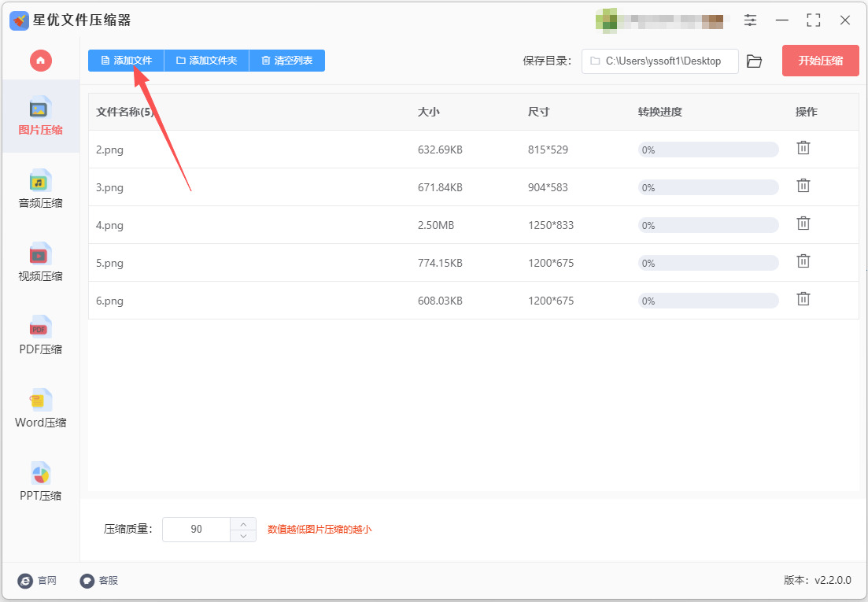Select file name 5.png
The height and width of the screenshot is (602, 868).
[109, 263]
